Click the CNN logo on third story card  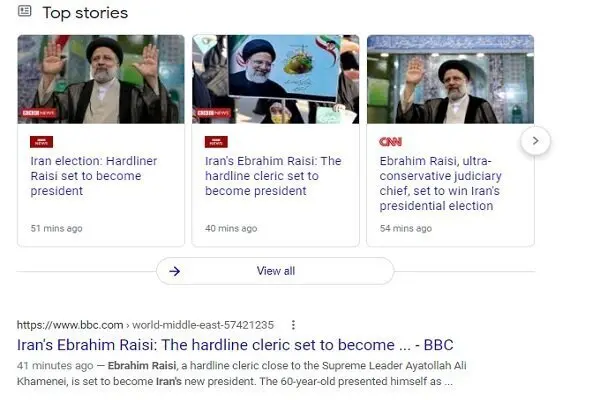(390, 142)
